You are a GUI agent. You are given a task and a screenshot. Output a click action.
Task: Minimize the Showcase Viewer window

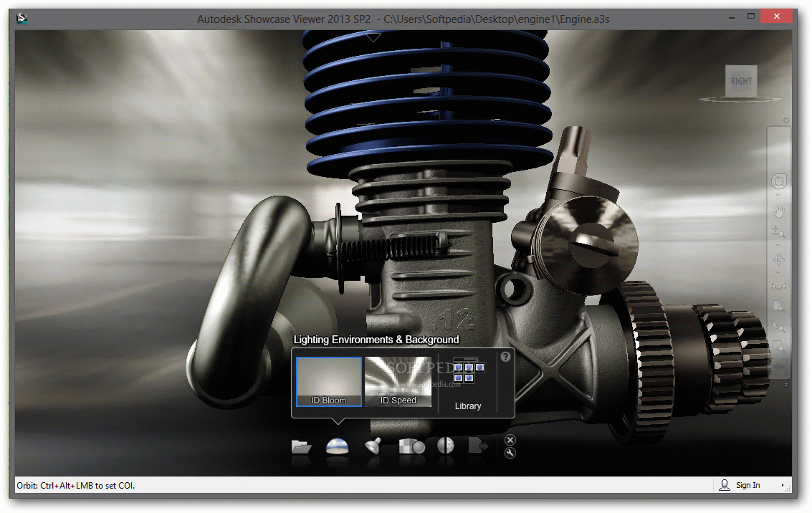[732, 17]
